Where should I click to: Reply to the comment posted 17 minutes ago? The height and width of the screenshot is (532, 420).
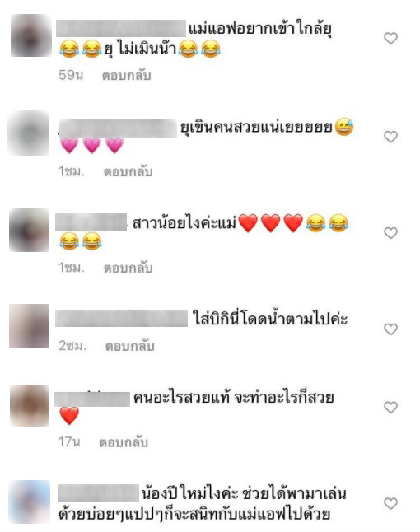[x=124, y=442]
